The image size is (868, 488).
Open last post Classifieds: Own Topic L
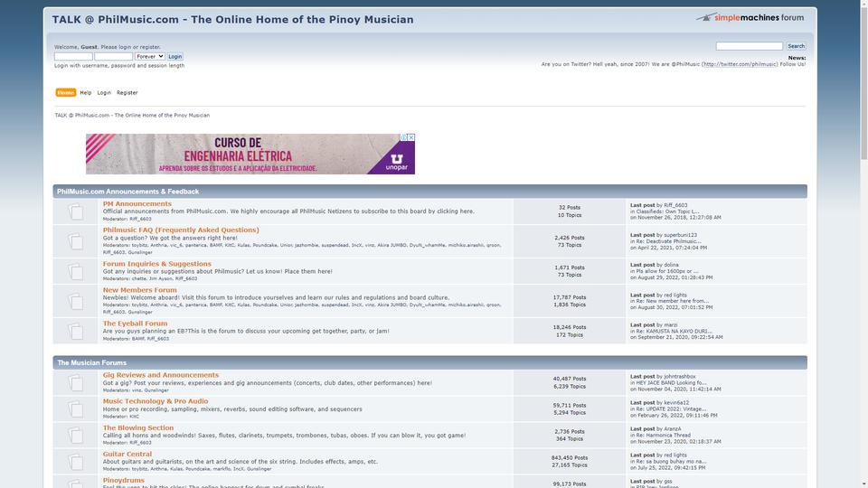click(667, 211)
